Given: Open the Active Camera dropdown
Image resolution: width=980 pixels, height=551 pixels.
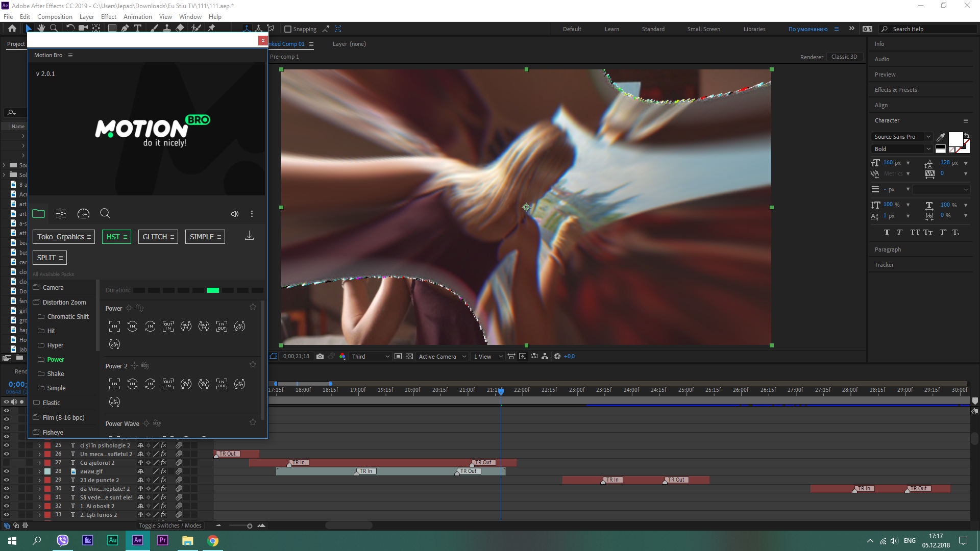Looking at the screenshot, I should [442, 357].
